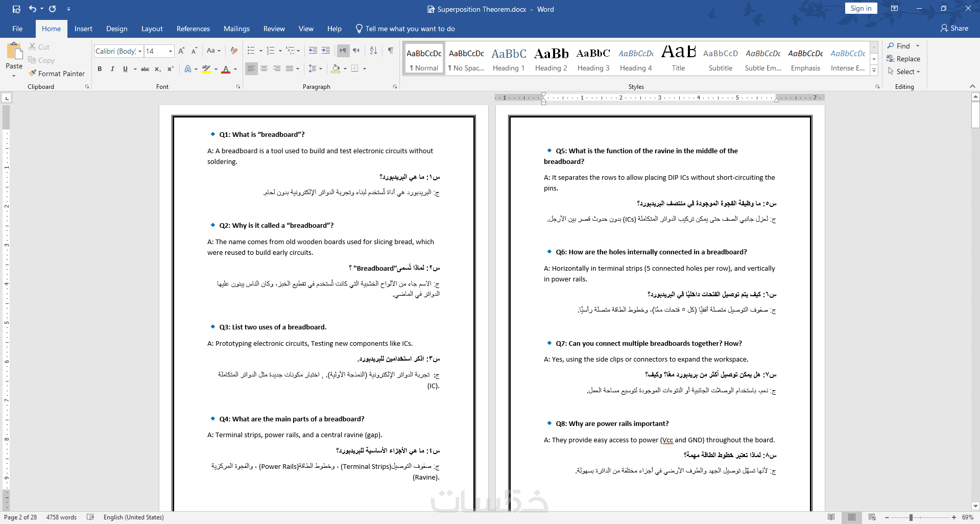Expand the numbering list dropdown arrow

[x=280, y=51]
